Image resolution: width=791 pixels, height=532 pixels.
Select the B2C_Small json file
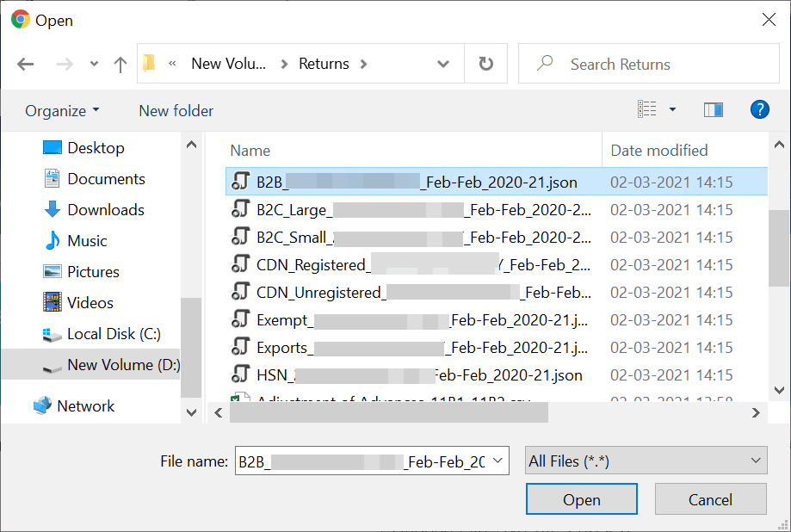[x=497, y=238]
